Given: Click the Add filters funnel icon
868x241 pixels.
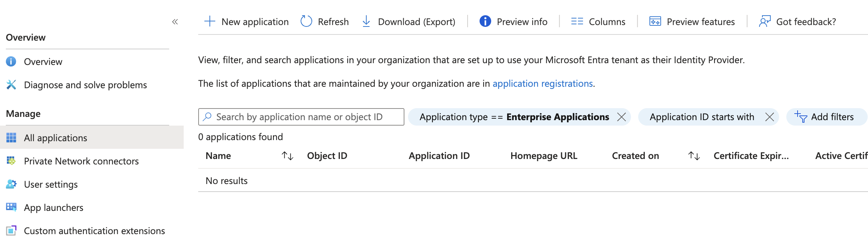Looking at the screenshot, I should coord(800,117).
